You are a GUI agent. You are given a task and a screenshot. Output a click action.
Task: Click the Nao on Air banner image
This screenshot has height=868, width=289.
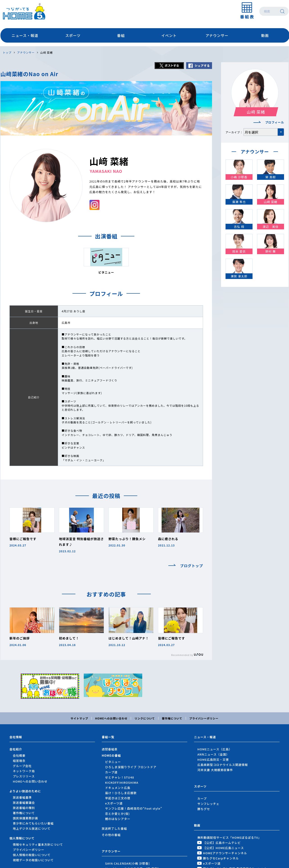(106, 108)
